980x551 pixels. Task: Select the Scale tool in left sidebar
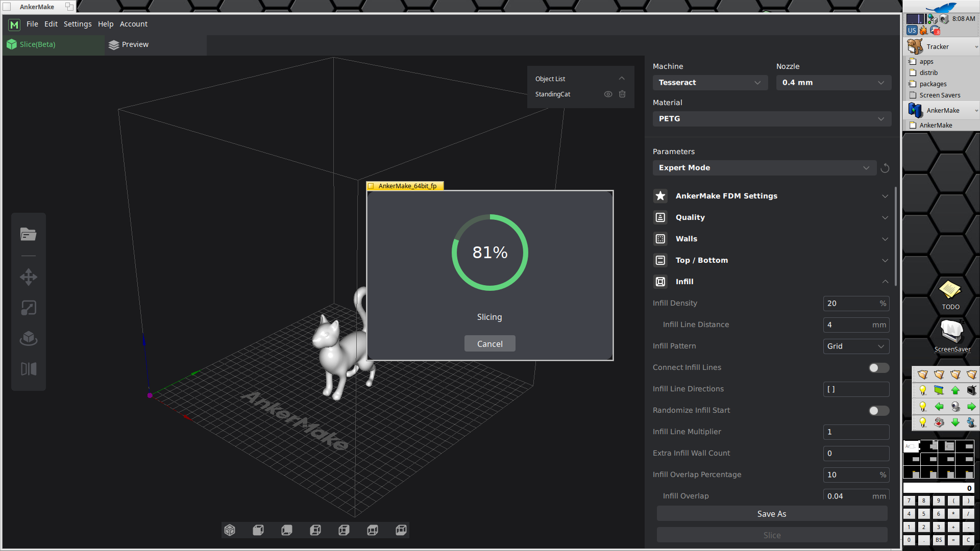point(28,308)
